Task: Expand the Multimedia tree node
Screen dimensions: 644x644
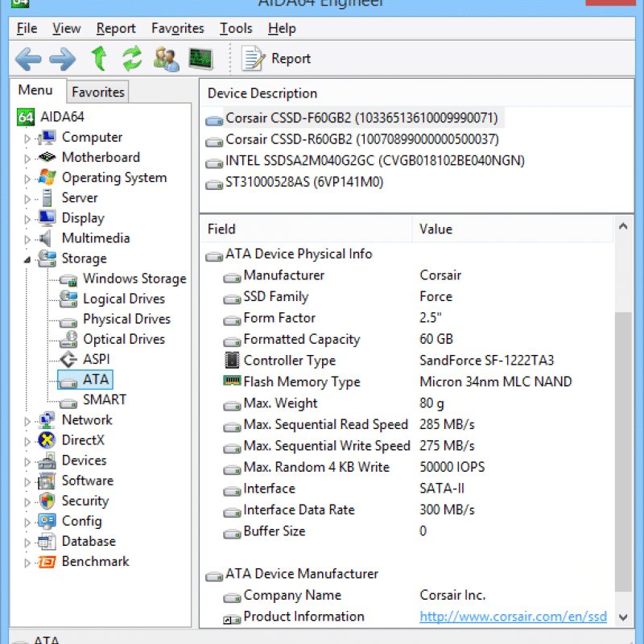Action: [27, 239]
